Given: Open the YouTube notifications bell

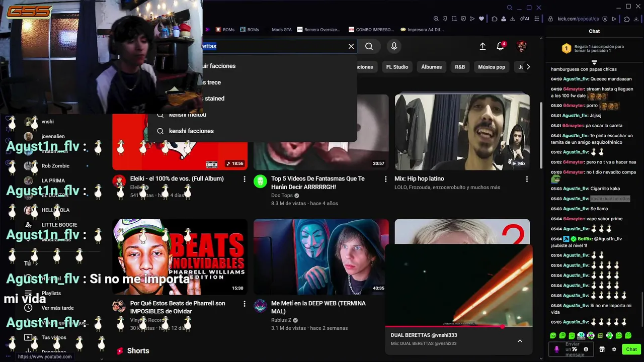Looking at the screenshot, I should (x=500, y=46).
